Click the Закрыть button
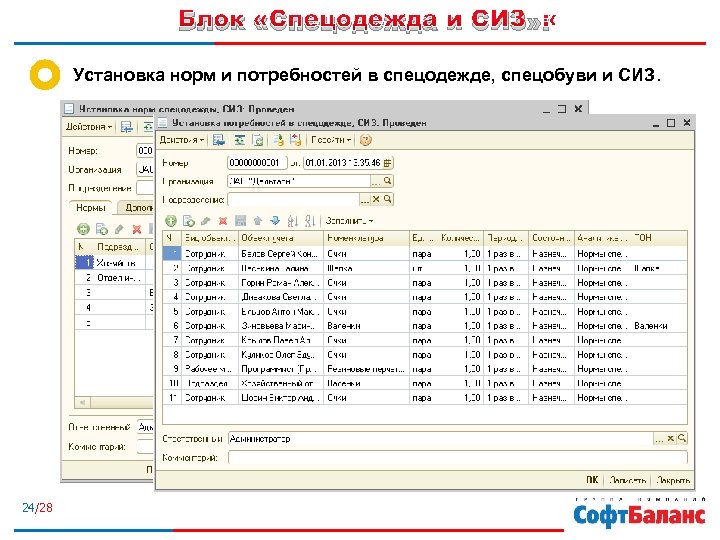This screenshot has width=720, height=540. (x=673, y=480)
